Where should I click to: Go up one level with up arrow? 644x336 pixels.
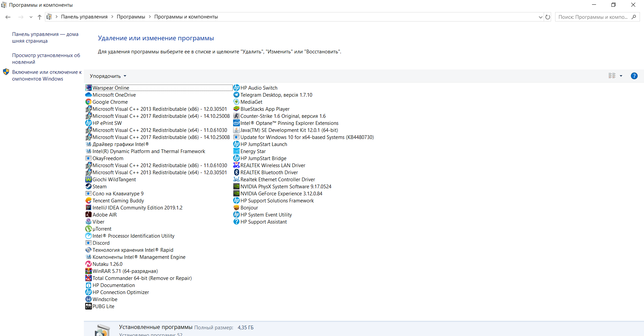click(40, 17)
